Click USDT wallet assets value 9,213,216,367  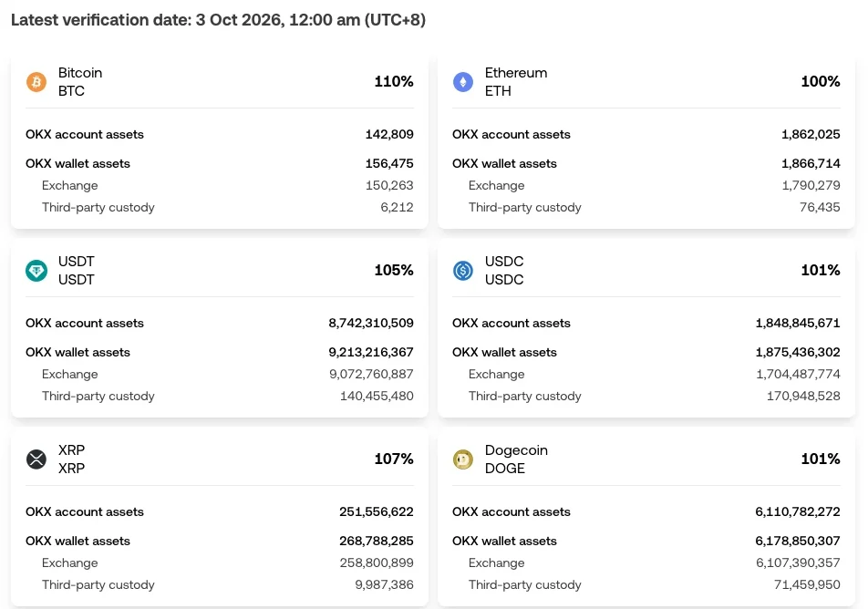(x=371, y=353)
